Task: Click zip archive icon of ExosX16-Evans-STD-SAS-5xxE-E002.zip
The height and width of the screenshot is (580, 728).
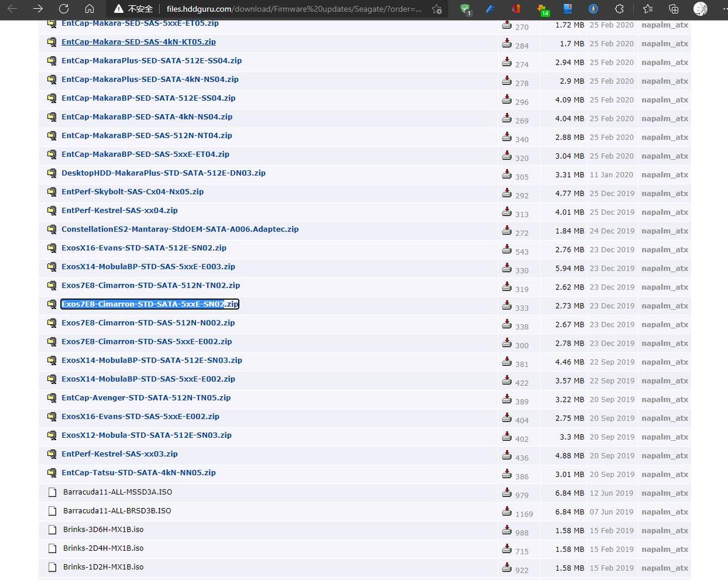Action: [x=51, y=416]
